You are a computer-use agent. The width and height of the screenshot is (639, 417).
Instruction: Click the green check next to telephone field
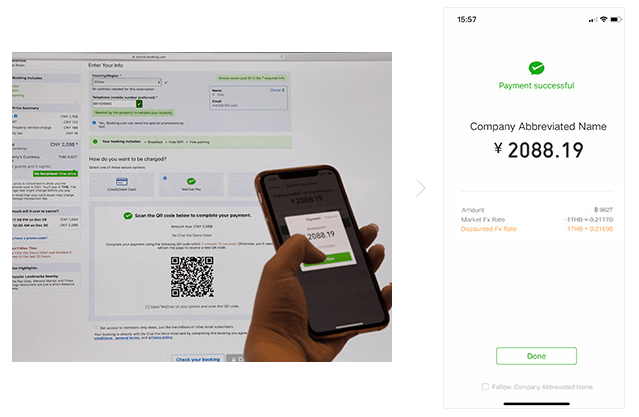click(x=139, y=104)
